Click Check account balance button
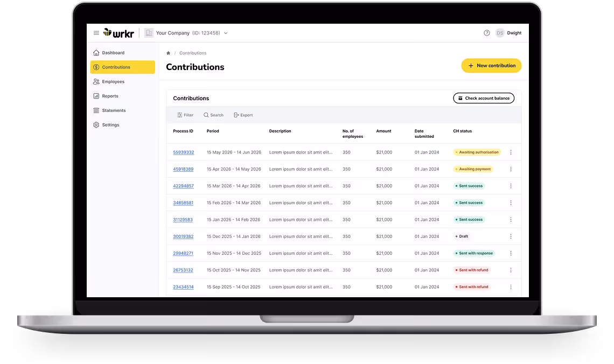Screen dimensions: 614x364 484,98
